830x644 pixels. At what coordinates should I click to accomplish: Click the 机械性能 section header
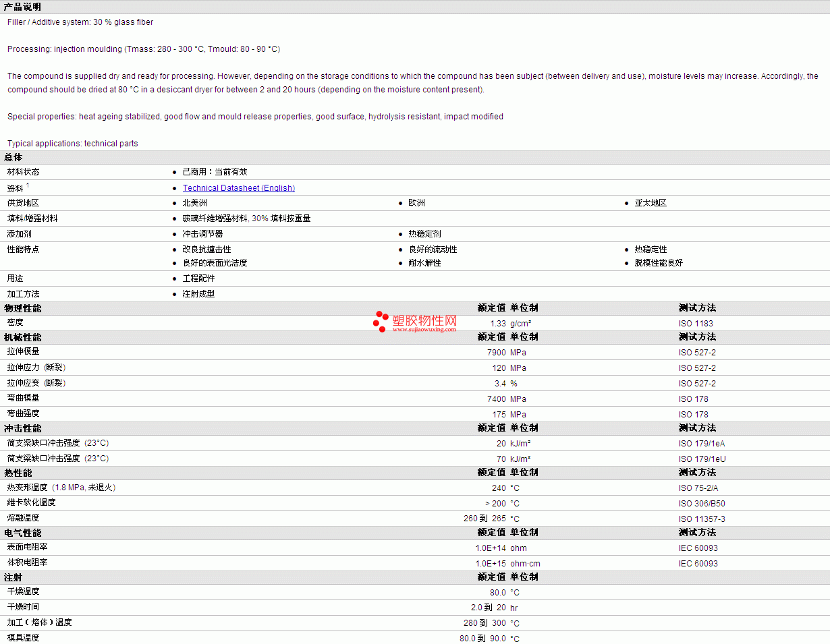(22, 337)
